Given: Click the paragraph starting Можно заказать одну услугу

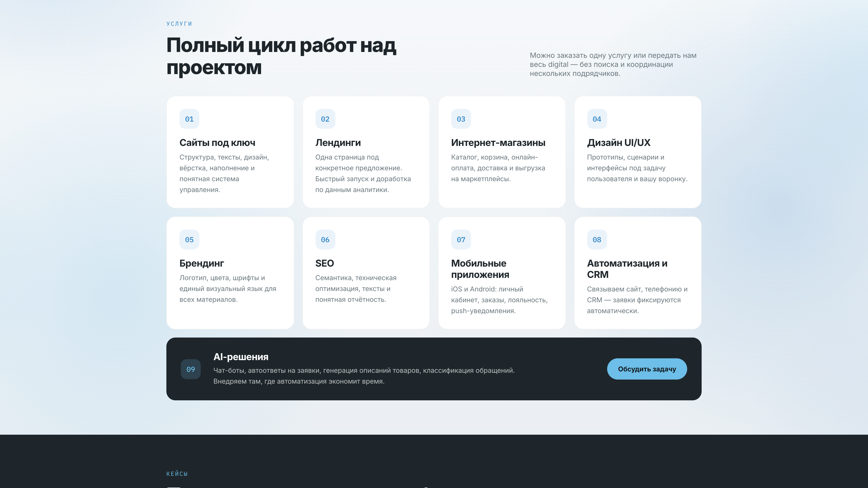Looking at the screenshot, I should [613, 64].
